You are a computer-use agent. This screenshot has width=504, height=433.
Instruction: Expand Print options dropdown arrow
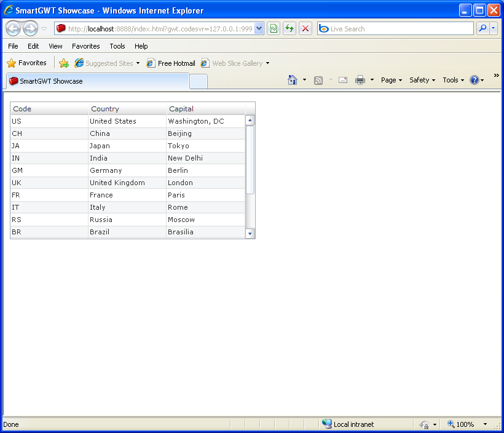click(x=372, y=80)
